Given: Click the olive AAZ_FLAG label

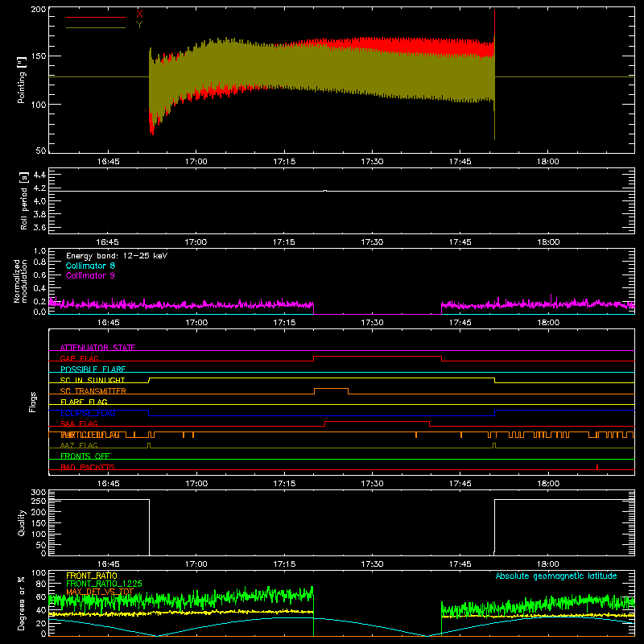Looking at the screenshot, I should click(x=79, y=445).
